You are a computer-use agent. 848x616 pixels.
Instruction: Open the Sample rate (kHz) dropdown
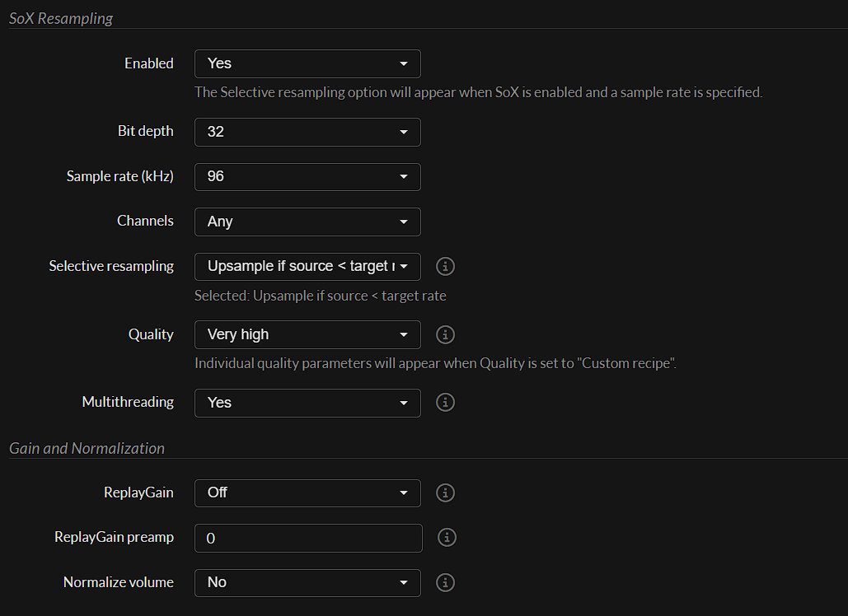tap(307, 176)
